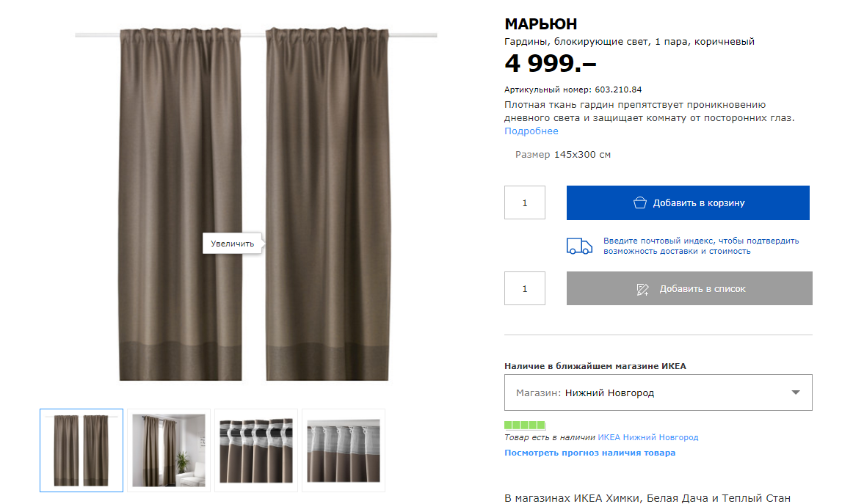The height and width of the screenshot is (504, 853).
Task: Show the room interior curtain thumbnail
Action: pos(169,450)
